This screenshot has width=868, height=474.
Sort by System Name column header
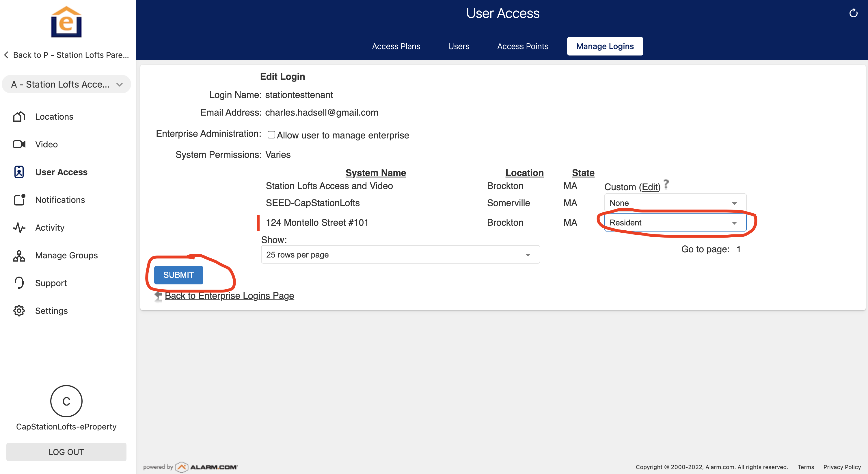[376, 172]
